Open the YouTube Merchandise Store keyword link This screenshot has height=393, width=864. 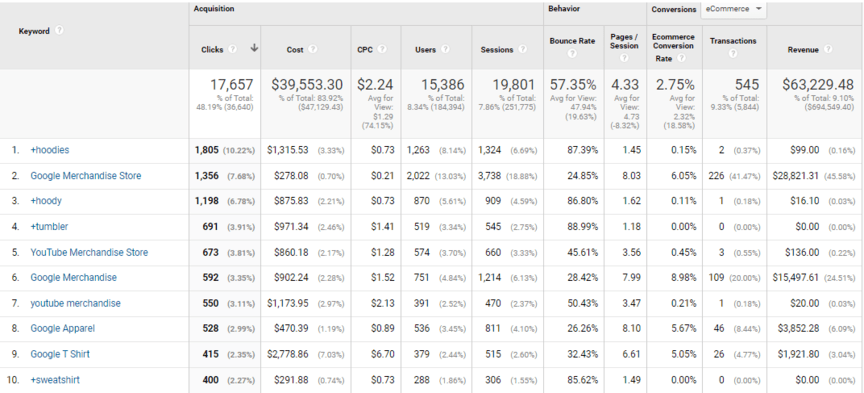[x=89, y=252]
